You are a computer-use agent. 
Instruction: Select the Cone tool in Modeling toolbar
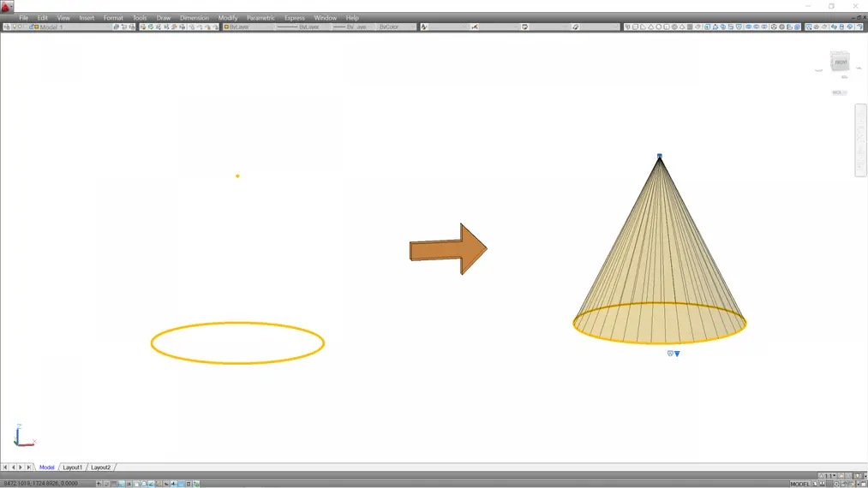click(651, 27)
